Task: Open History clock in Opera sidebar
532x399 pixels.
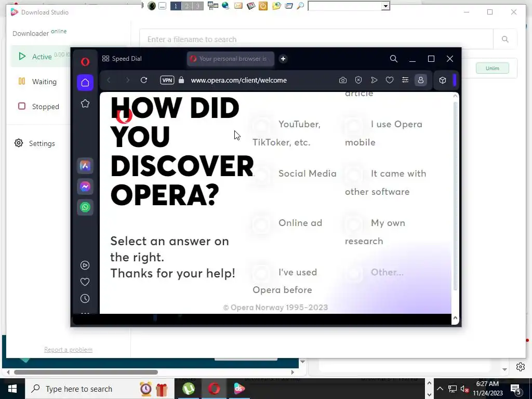Action: point(85,299)
